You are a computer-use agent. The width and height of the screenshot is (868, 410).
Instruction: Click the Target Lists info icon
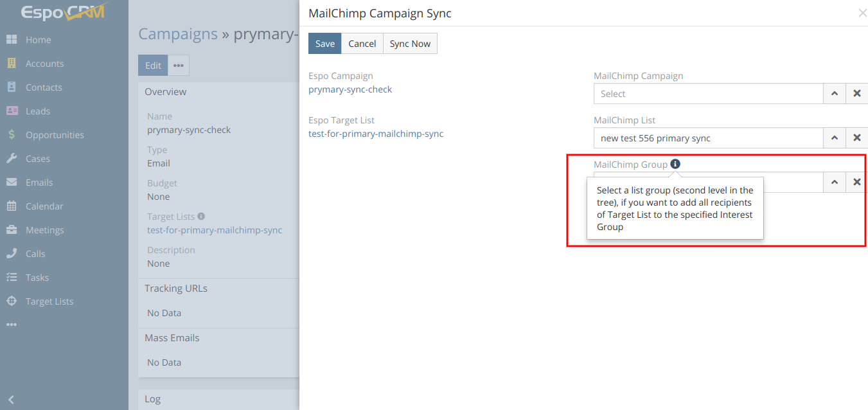(201, 217)
